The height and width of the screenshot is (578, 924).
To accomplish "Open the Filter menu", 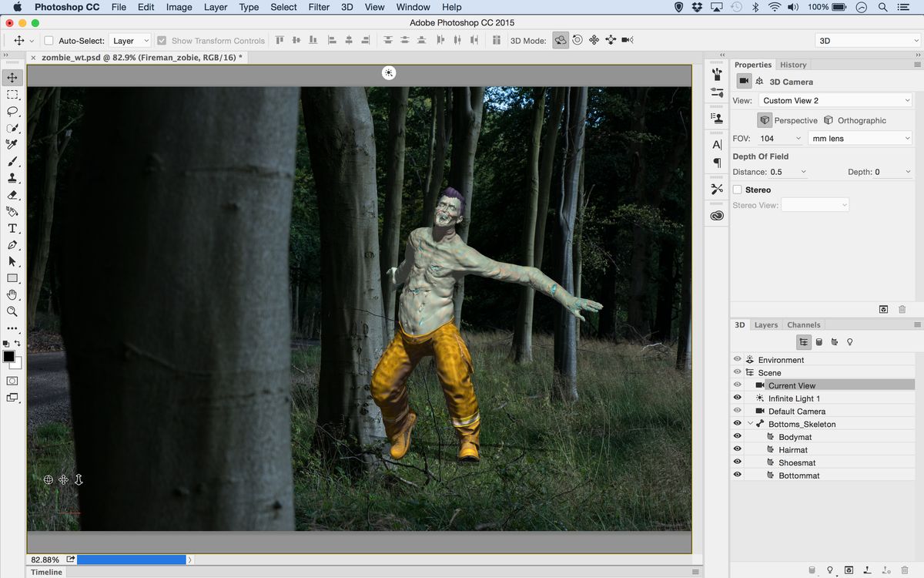I will [x=318, y=7].
